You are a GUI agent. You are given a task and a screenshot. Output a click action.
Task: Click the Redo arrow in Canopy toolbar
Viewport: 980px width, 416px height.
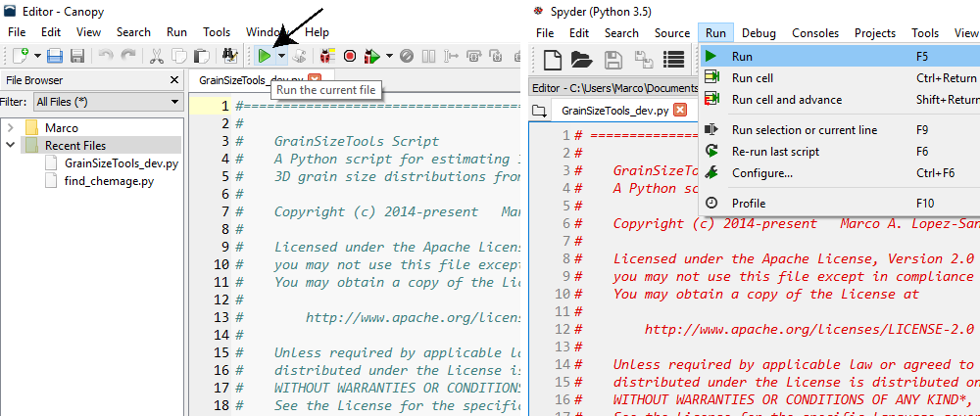point(128,56)
